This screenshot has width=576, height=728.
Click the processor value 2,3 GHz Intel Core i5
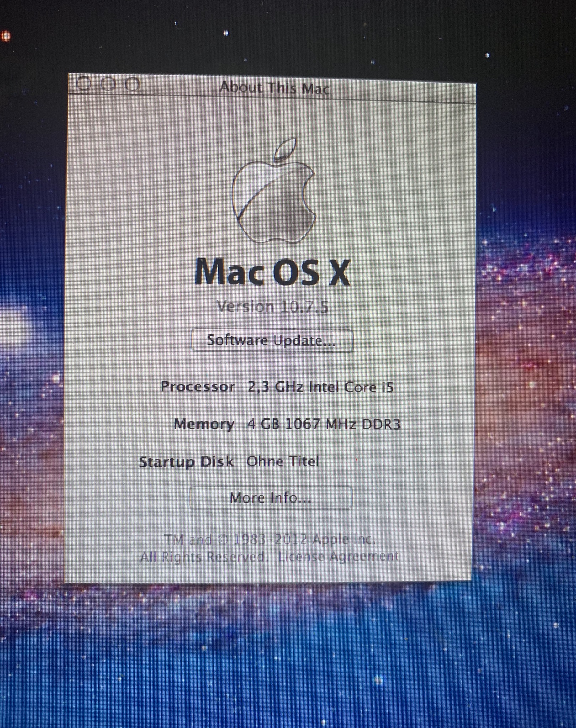[x=321, y=387]
